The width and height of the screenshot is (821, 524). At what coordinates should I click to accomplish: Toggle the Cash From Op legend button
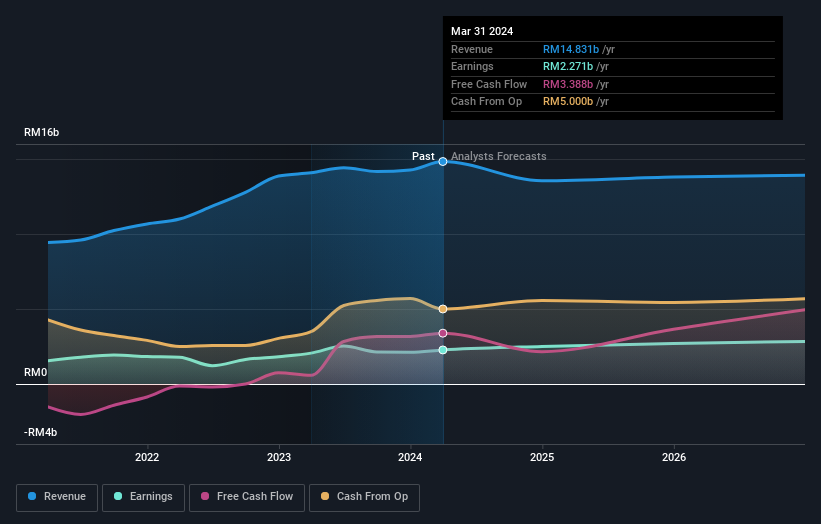click(364, 497)
